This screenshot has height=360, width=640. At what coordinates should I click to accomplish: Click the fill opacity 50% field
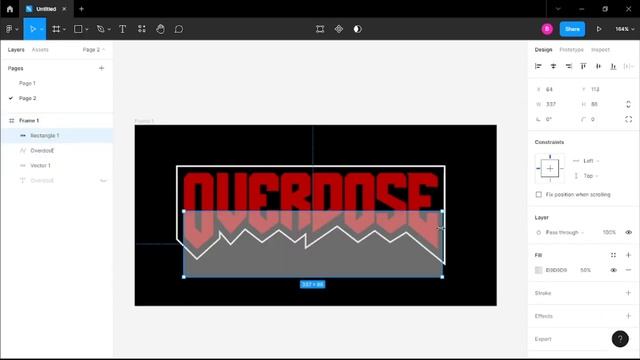pos(586,270)
